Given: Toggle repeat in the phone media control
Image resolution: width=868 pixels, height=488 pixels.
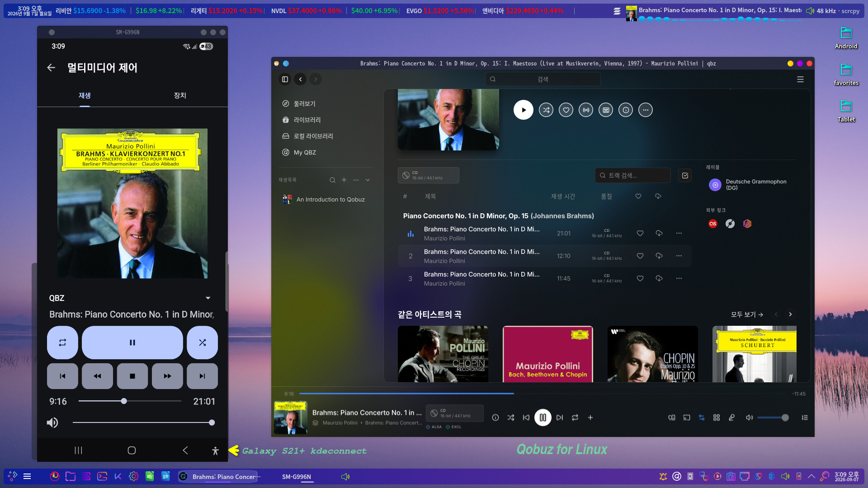Looking at the screenshot, I should [62, 343].
